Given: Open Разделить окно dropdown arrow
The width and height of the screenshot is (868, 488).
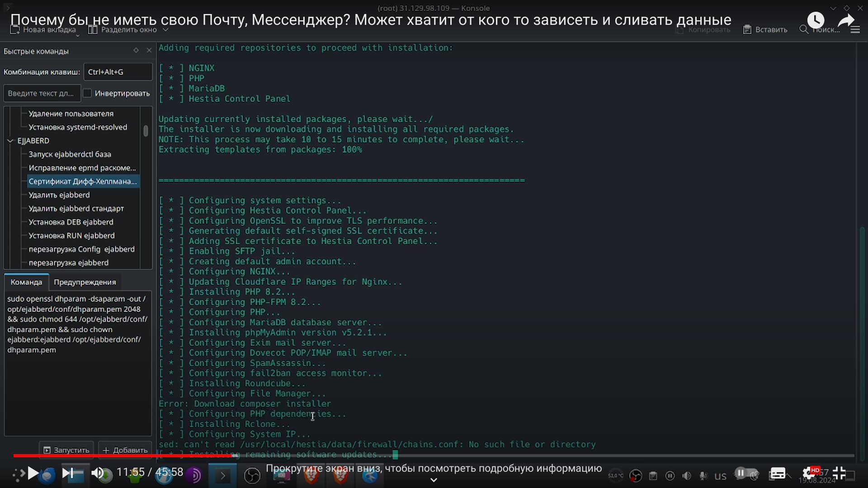Looking at the screenshot, I should [x=165, y=30].
